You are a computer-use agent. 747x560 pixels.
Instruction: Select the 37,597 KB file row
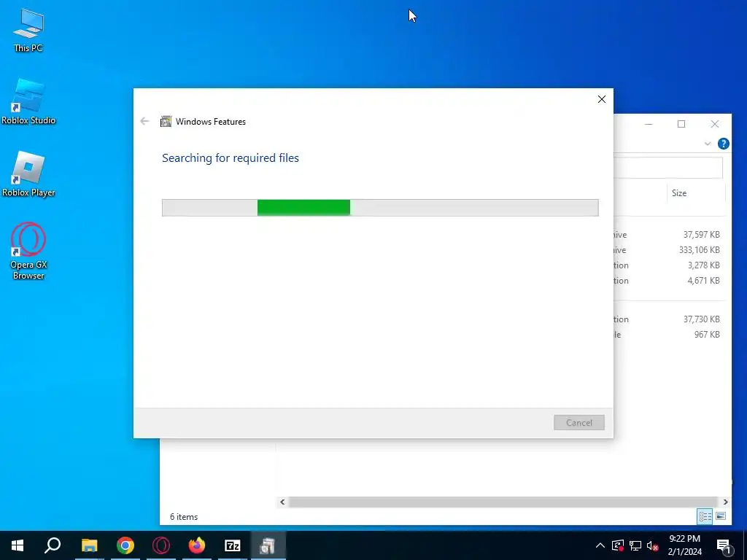(669, 235)
